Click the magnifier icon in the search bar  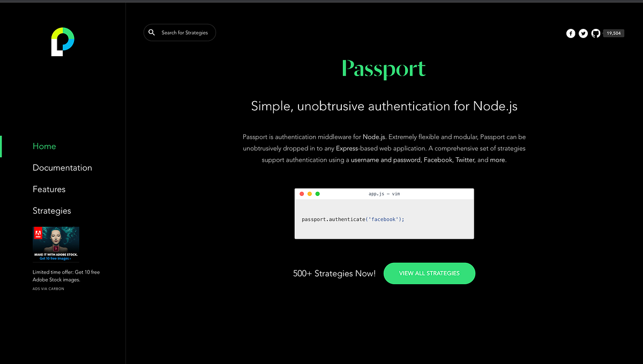click(x=152, y=32)
